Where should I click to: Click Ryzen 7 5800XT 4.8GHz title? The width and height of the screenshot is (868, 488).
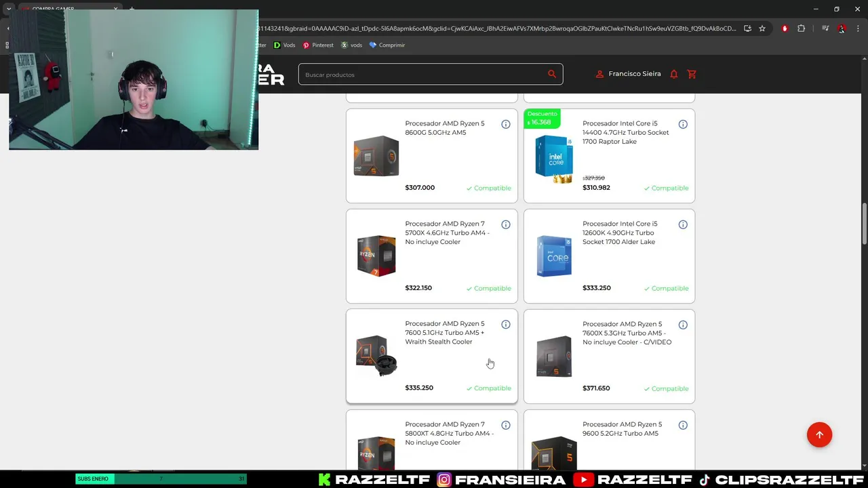[449, 433]
